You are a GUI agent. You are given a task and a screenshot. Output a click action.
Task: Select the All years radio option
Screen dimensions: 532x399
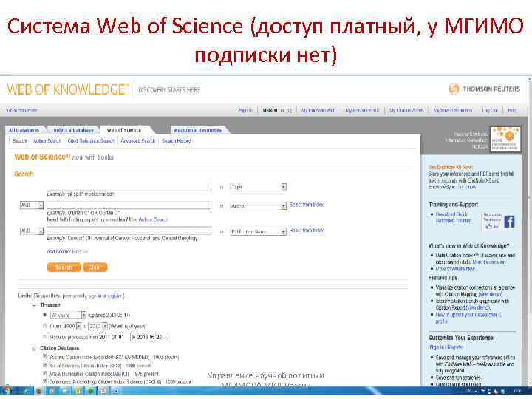44,315
